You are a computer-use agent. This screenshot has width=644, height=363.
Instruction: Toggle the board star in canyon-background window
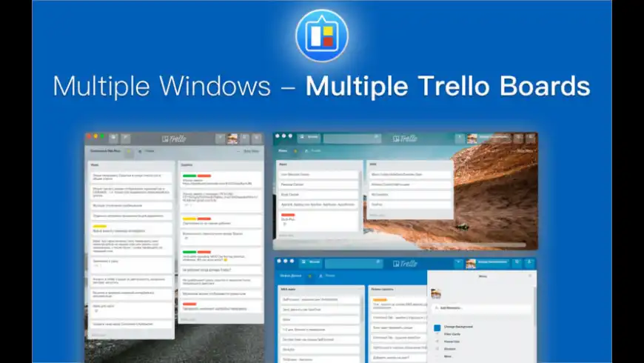(x=295, y=151)
